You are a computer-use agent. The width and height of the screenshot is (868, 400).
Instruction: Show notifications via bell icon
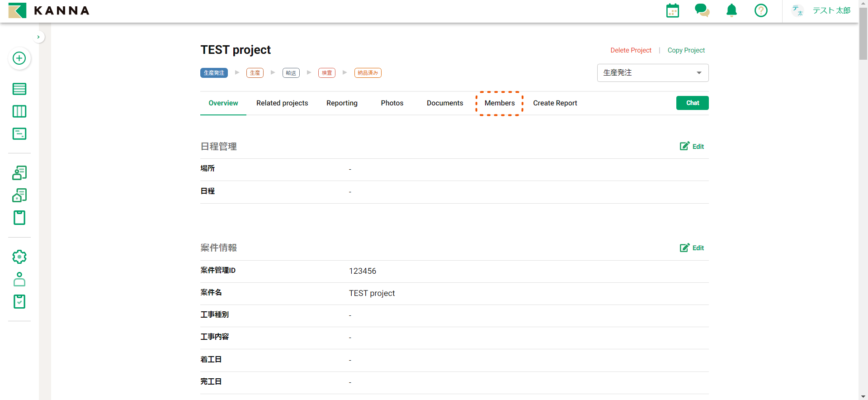pos(731,10)
